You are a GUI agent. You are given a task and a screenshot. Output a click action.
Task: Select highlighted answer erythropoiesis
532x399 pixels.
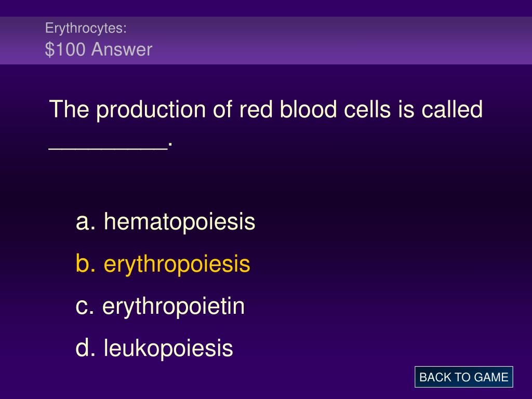(x=163, y=264)
